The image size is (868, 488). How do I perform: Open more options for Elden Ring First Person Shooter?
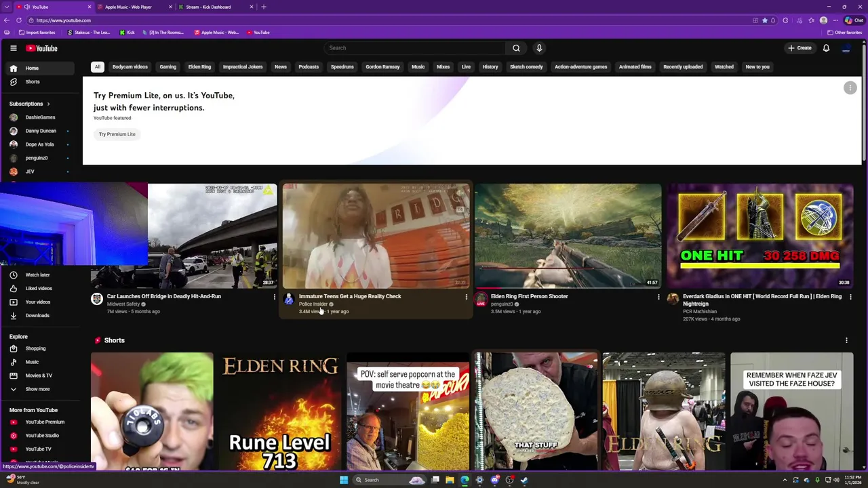coord(658,297)
